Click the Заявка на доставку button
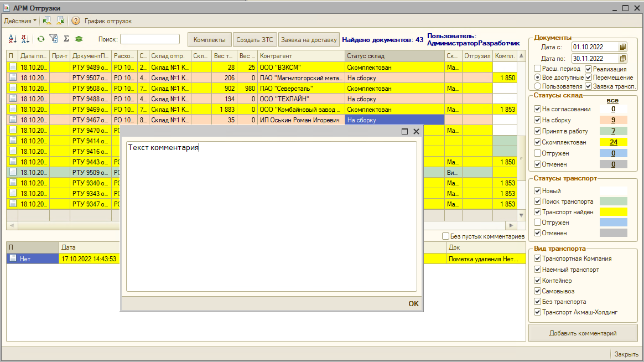 click(309, 40)
